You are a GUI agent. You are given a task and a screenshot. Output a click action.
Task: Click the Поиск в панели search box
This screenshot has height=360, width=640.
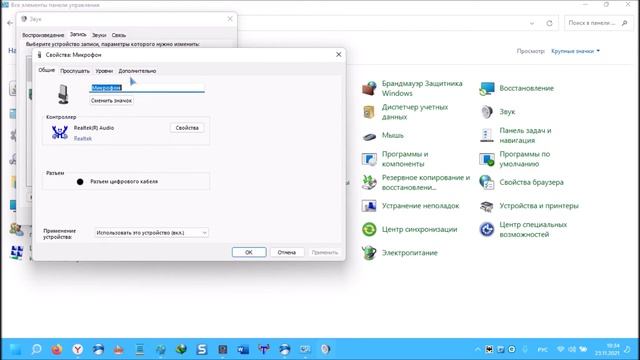tap(598, 23)
